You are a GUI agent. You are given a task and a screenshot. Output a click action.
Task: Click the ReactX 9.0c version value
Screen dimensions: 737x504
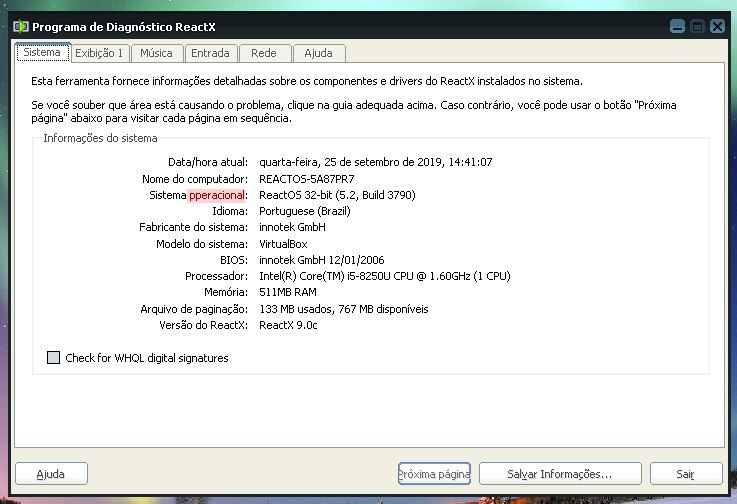(x=288, y=325)
